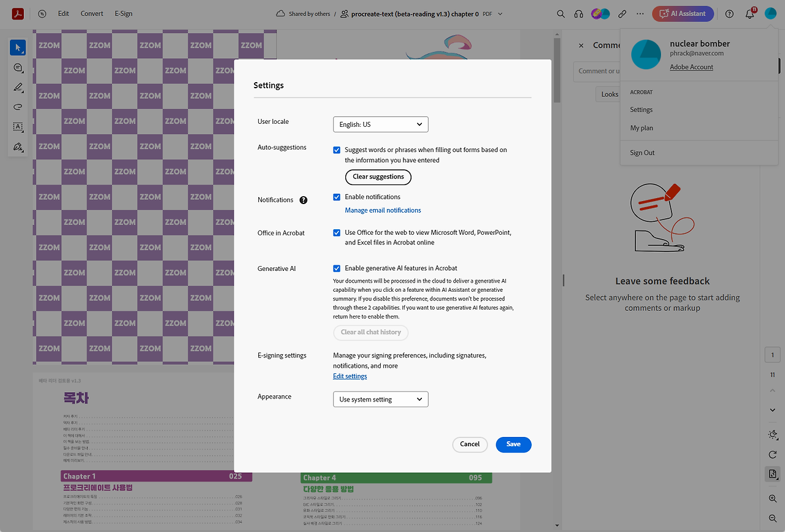Open the Edit menu
The image size is (785, 532).
63,13
